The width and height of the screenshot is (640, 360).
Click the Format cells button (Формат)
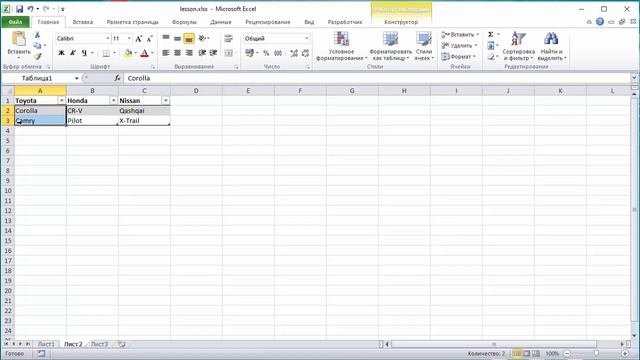point(458,57)
